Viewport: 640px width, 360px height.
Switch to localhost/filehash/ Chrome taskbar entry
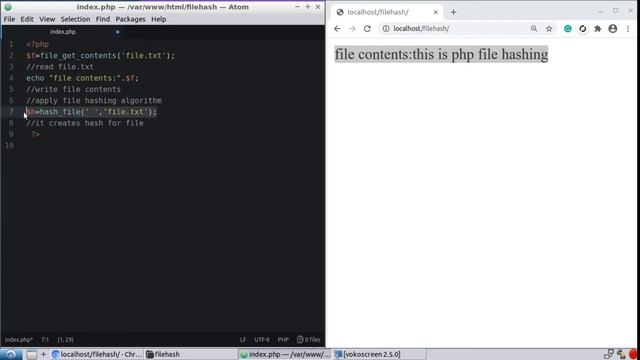tap(97, 354)
